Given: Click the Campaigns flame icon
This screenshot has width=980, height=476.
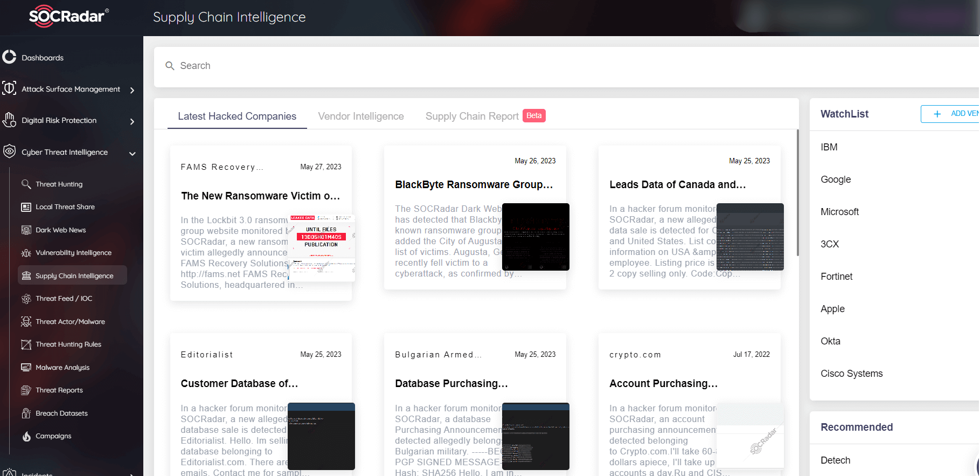Looking at the screenshot, I should click(26, 436).
